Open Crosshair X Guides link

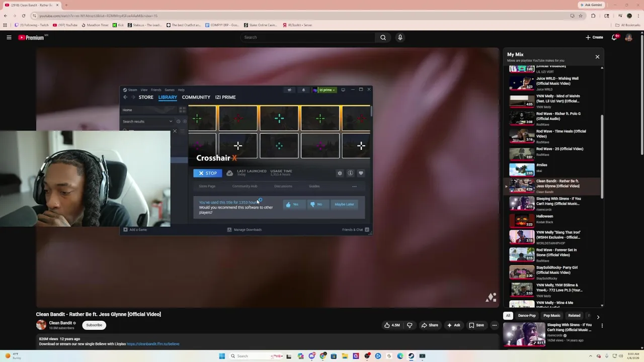(314, 187)
